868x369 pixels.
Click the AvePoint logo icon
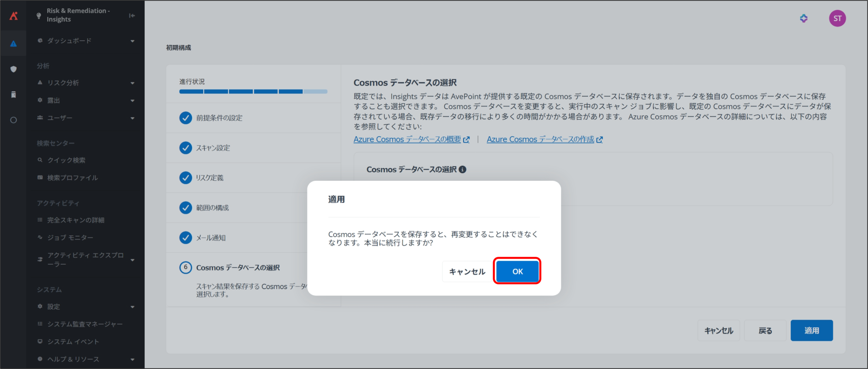14,16
